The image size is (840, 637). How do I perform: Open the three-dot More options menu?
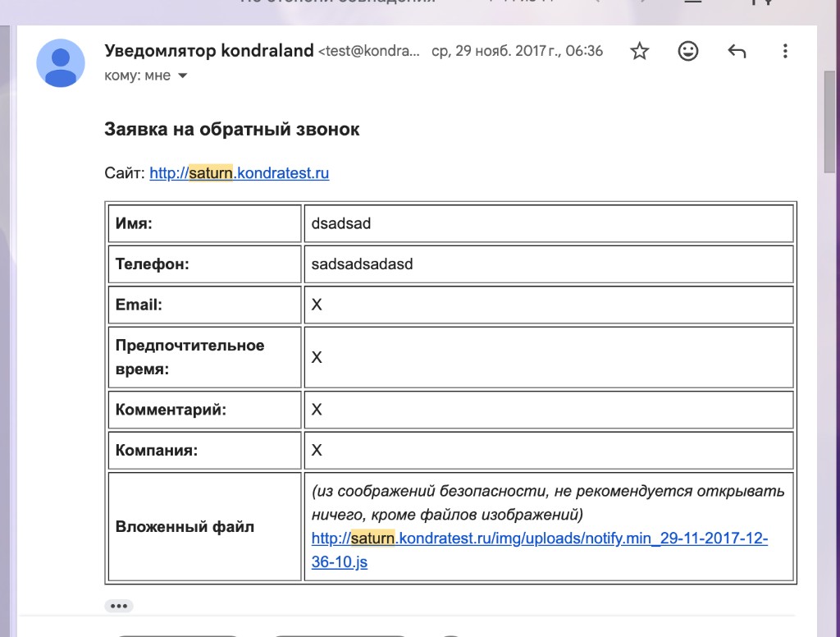point(785,50)
